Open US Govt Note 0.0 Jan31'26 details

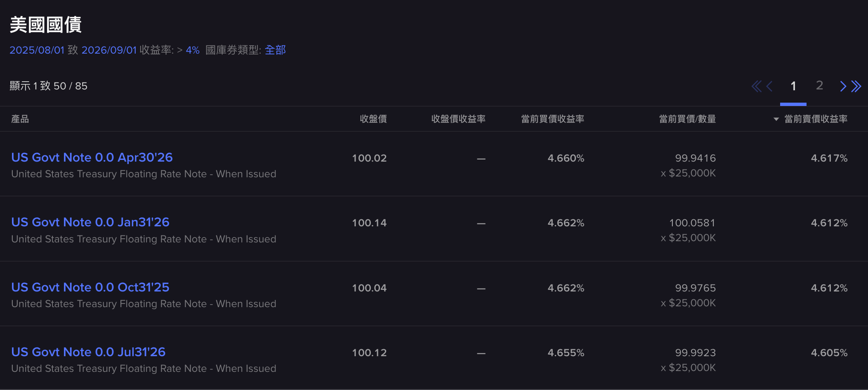(90, 222)
